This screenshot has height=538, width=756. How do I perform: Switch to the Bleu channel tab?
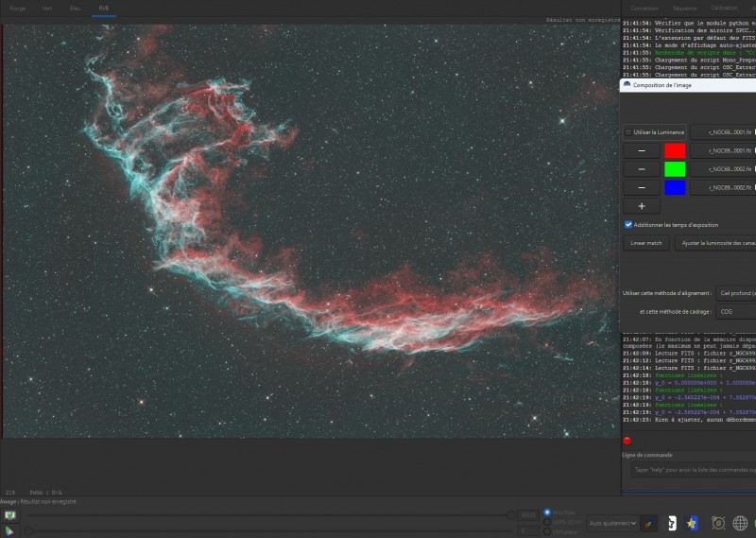coord(75,9)
